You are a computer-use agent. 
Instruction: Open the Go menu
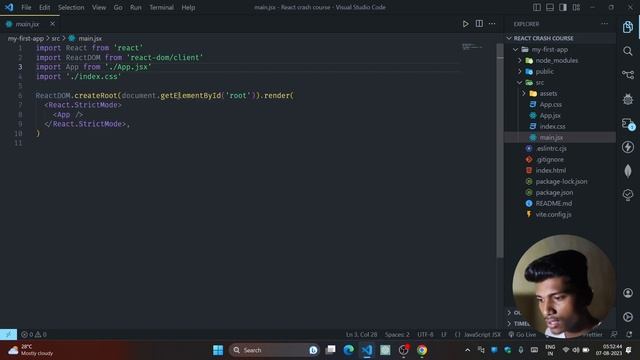point(118,7)
